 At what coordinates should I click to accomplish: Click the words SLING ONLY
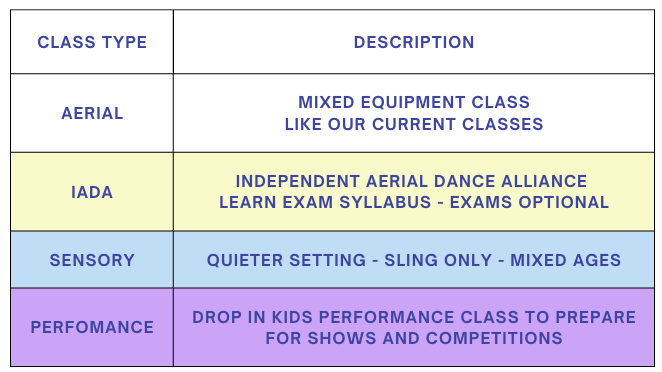438,260
